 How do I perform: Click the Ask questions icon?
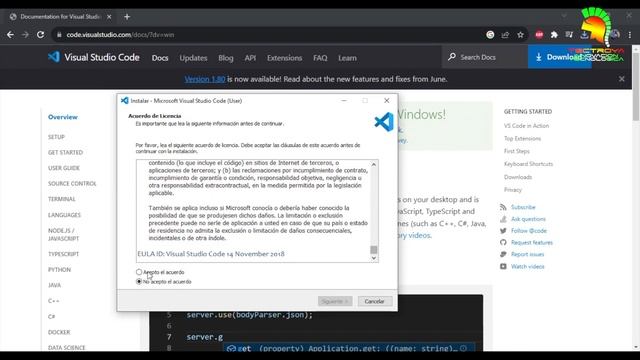click(x=503, y=219)
